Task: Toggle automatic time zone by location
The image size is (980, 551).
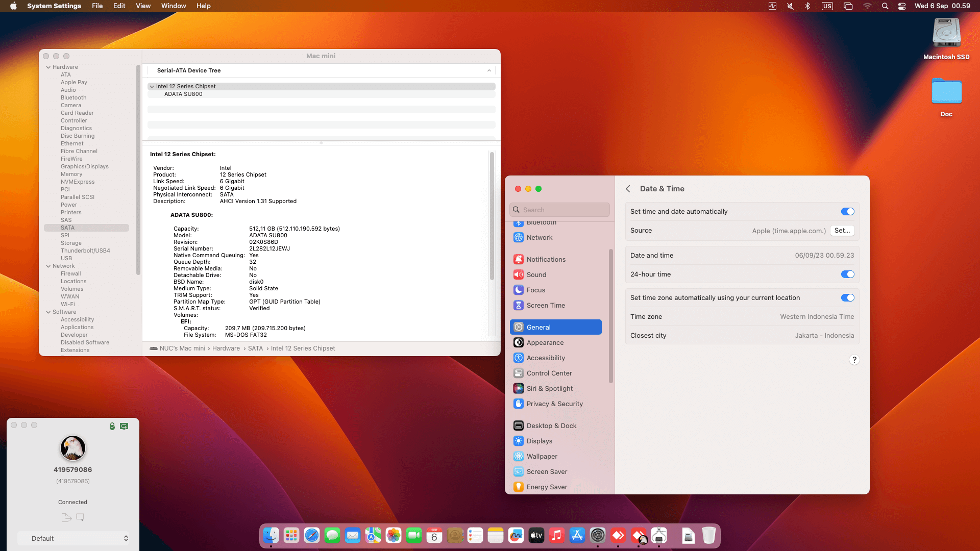Action: pyautogui.click(x=847, y=298)
